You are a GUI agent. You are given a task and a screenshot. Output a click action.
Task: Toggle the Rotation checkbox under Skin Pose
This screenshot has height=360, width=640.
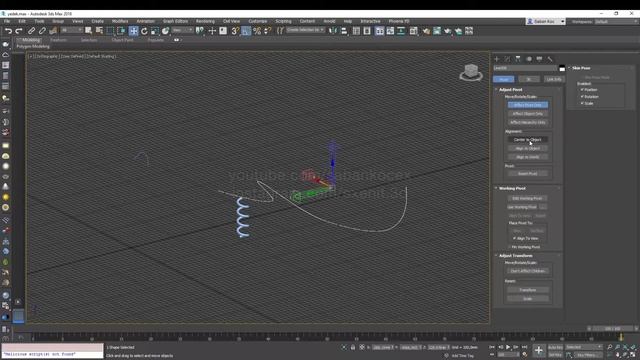click(582, 96)
